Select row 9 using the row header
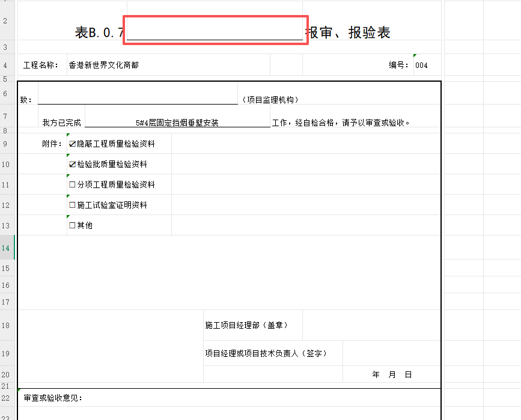The height and width of the screenshot is (420, 521). [x=5, y=144]
